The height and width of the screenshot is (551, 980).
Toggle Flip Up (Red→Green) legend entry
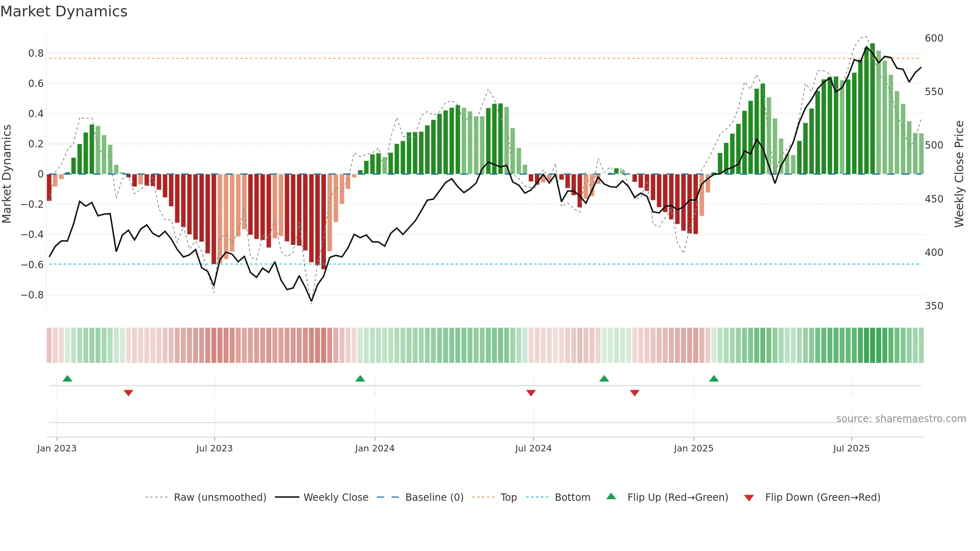[667, 497]
